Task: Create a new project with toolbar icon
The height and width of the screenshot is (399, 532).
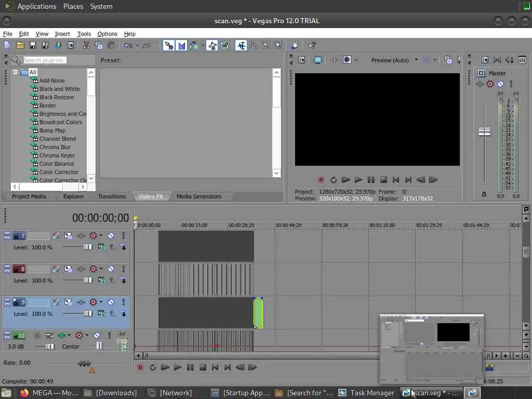Action: pyautogui.click(x=7, y=45)
